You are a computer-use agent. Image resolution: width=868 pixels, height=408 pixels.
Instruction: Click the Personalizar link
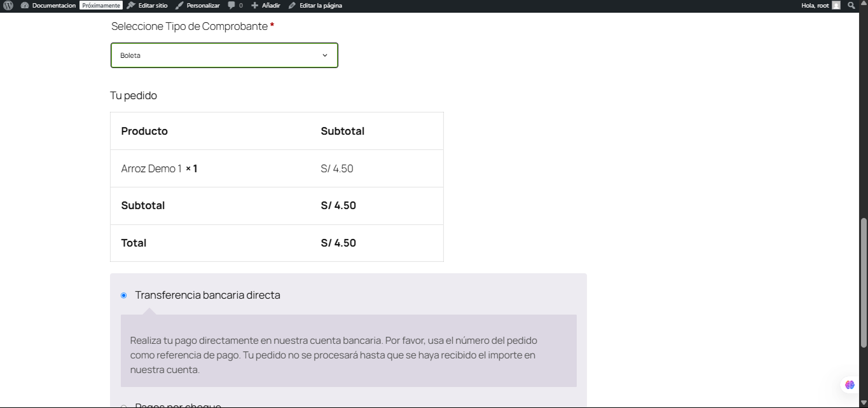pos(203,5)
